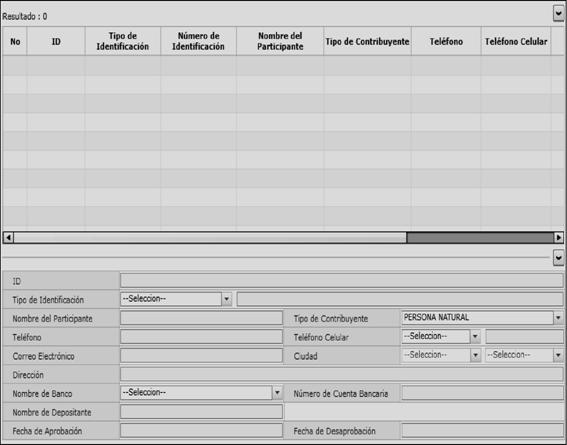Collapse the detail form panel arrow
The height and width of the screenshot is (445, 567).
(x=559, y=258)
